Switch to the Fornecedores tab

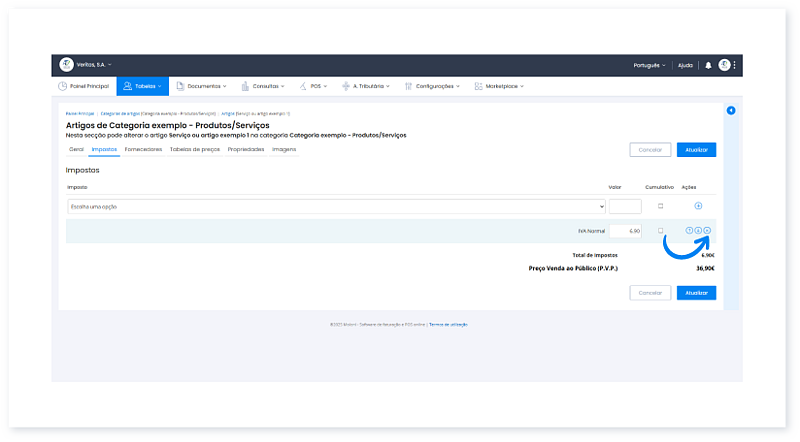143,149
